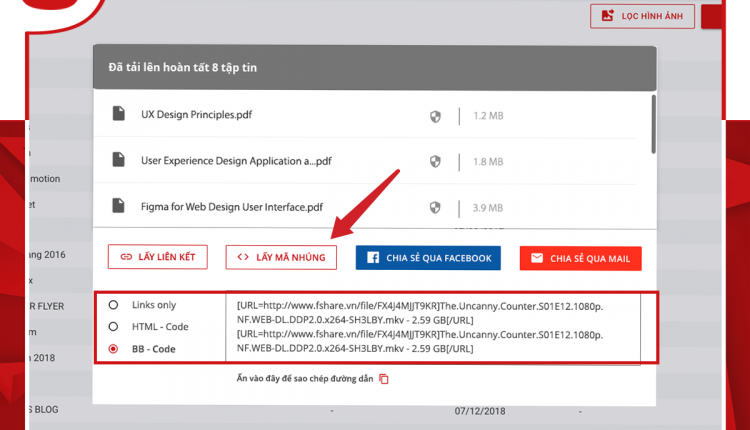Share via CHIA SẺ QUA FACEBOOK button
This screenshot has height=430, width=750.
(x=428, y=258)
